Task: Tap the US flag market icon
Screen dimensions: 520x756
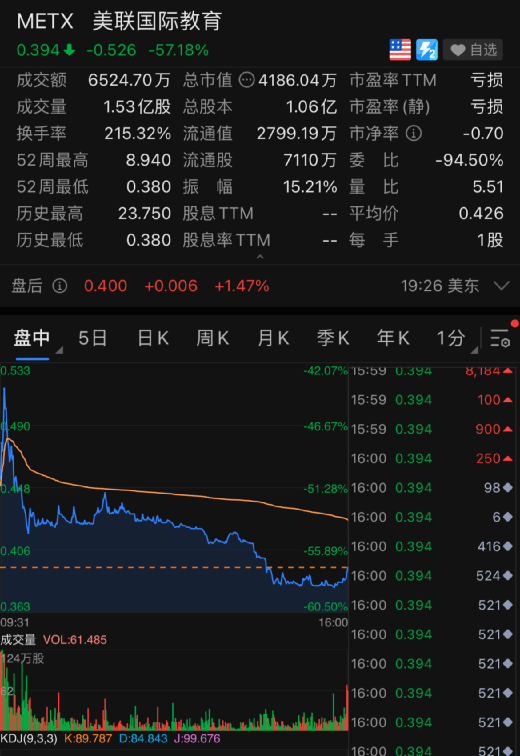Action: pos(400,50)
